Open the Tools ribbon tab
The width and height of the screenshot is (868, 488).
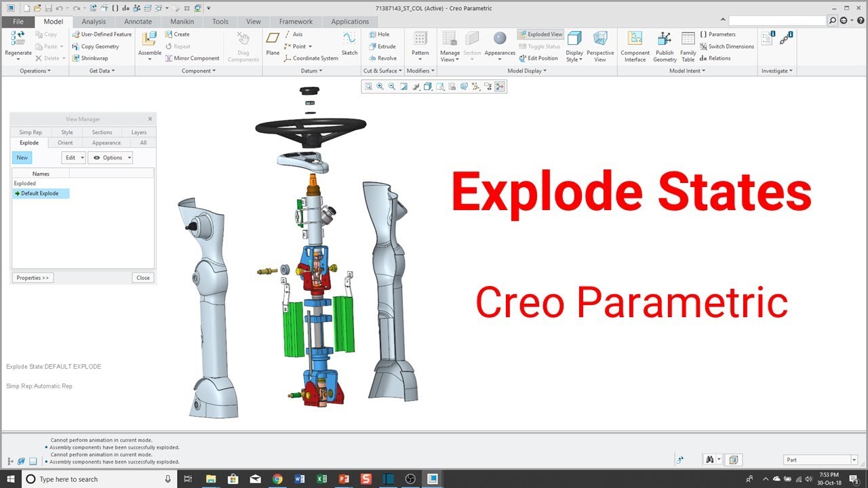click(220, 22)
